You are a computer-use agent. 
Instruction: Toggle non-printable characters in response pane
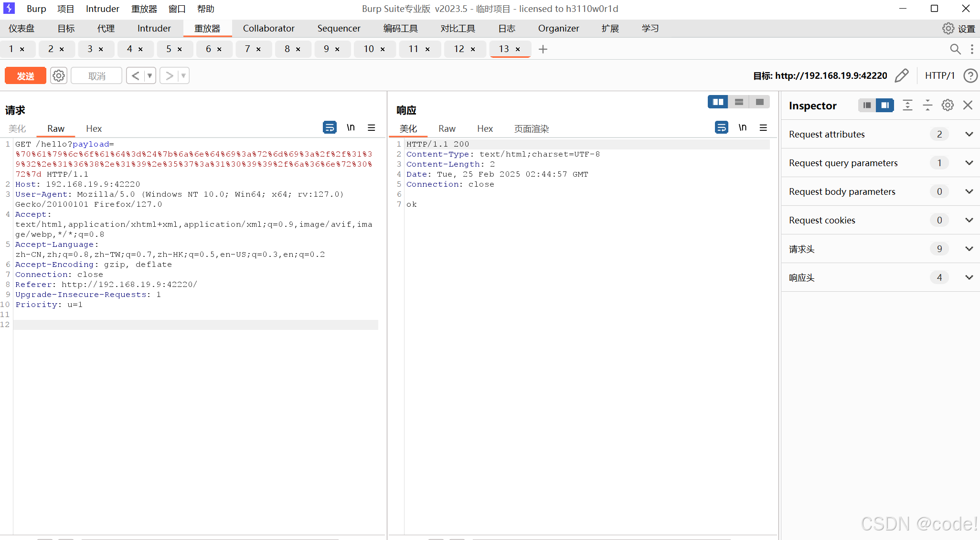tap(743, 127)
